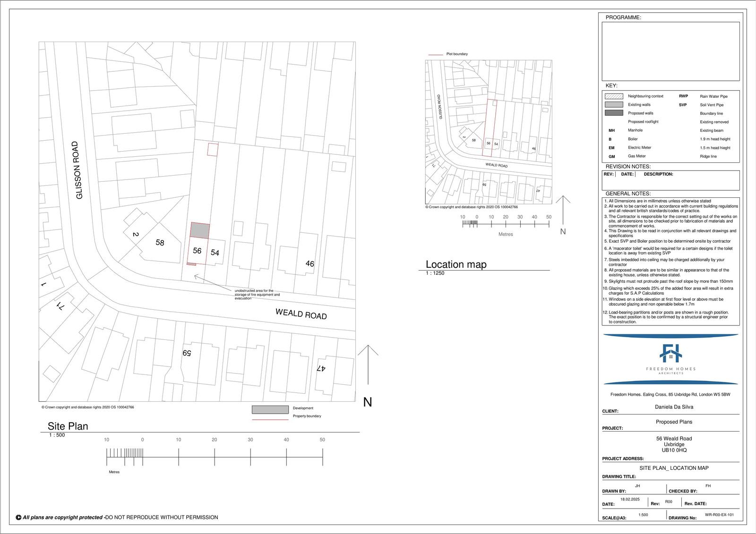Select the grey development area behind house 56
756x534 pixels.
[x=200, y=230]
